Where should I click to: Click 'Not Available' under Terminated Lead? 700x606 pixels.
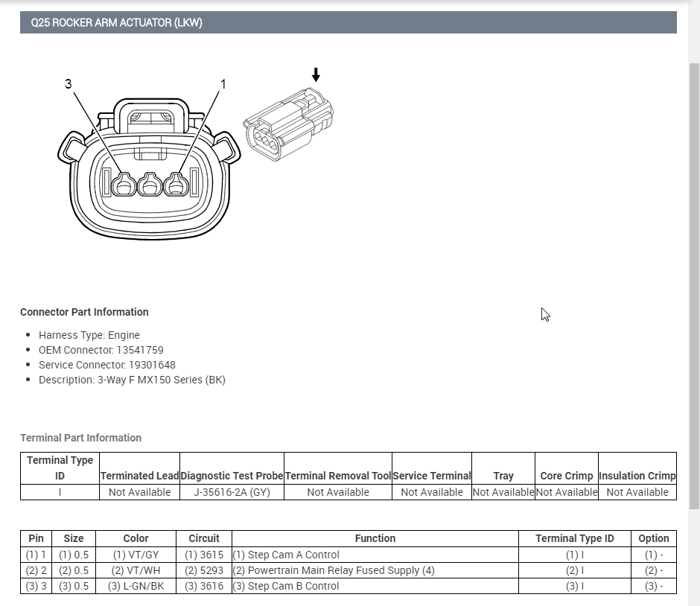tap(140, 492)
